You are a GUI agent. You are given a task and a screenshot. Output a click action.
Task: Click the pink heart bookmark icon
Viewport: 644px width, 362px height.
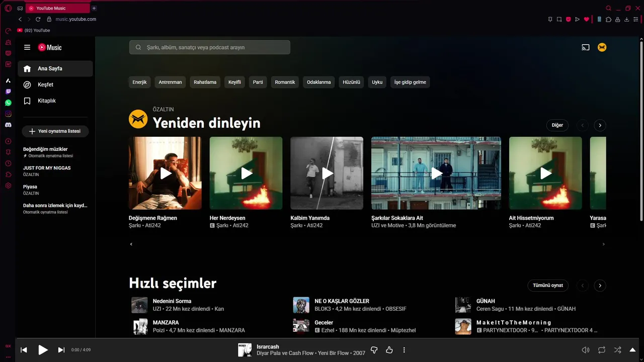point(586,19)
